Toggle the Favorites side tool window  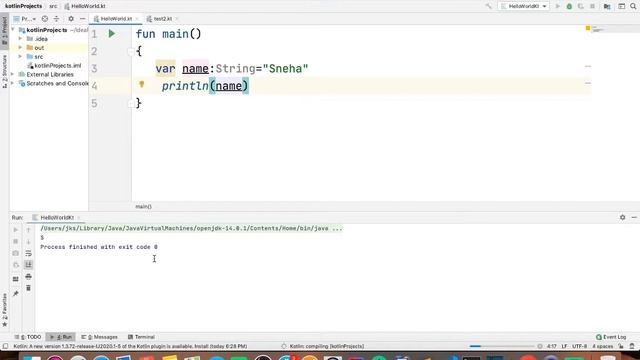point(4,310)
